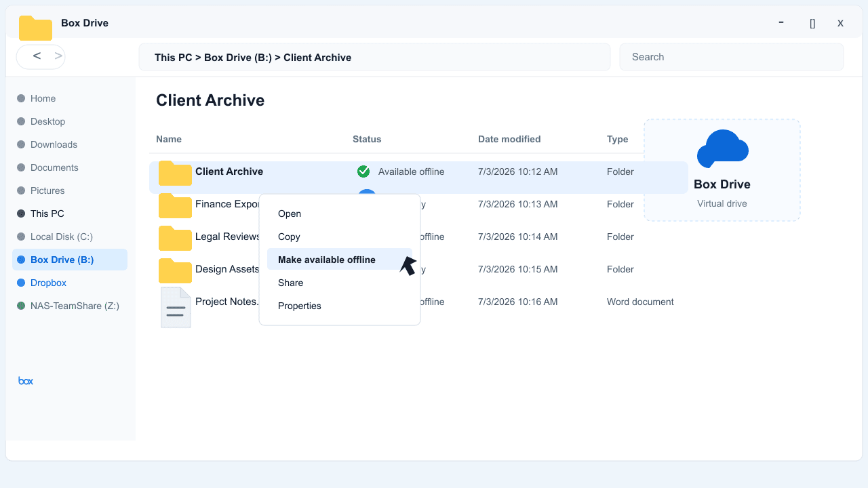Click the green check status icon for Client Archive

(363, 171)
